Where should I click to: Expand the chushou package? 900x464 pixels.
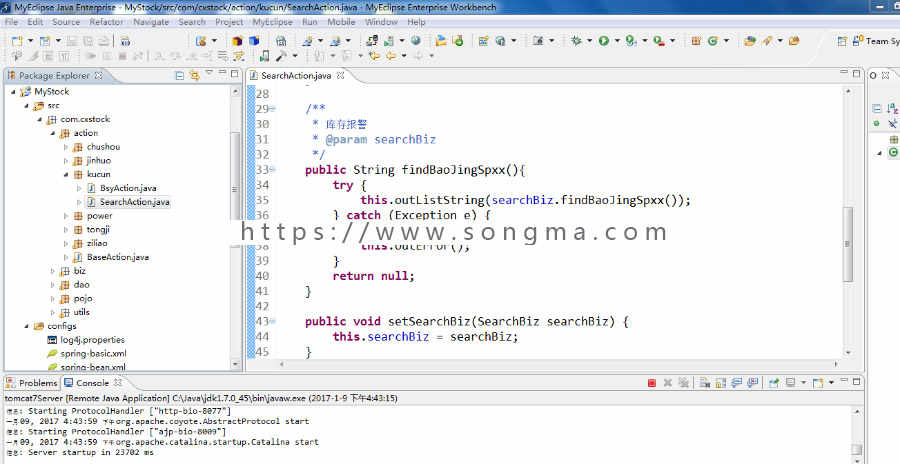click(66, 147)
